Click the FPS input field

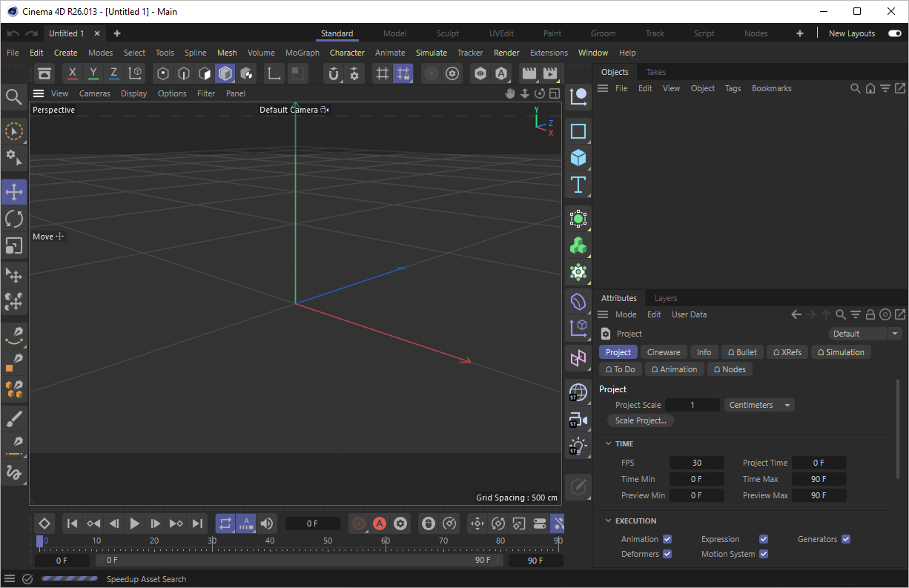coord(696,463)
